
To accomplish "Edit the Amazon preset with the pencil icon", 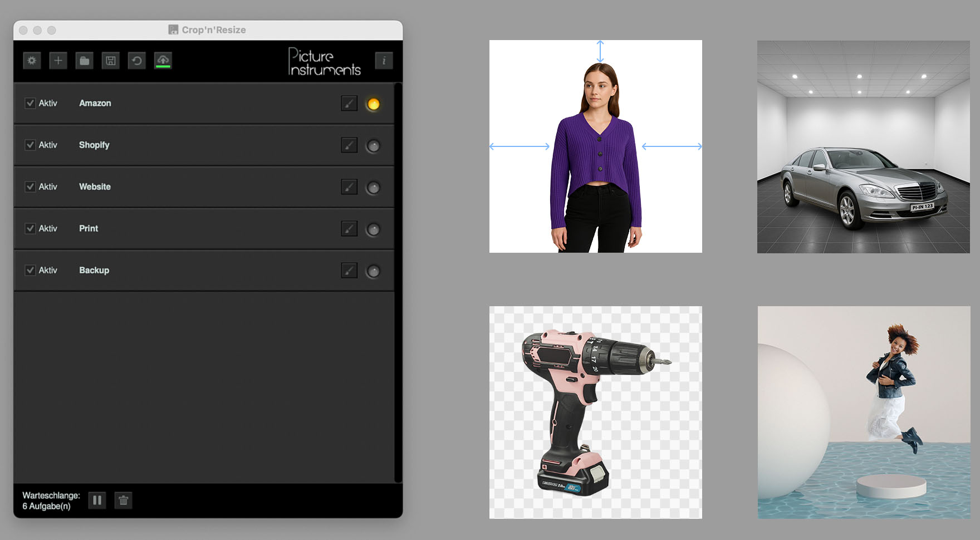I will 349,104.
